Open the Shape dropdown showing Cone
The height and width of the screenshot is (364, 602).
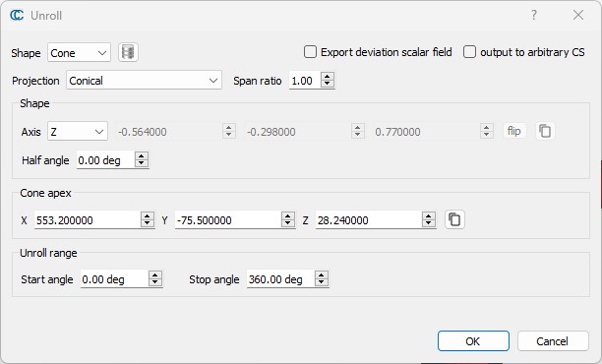coord(79,52)
